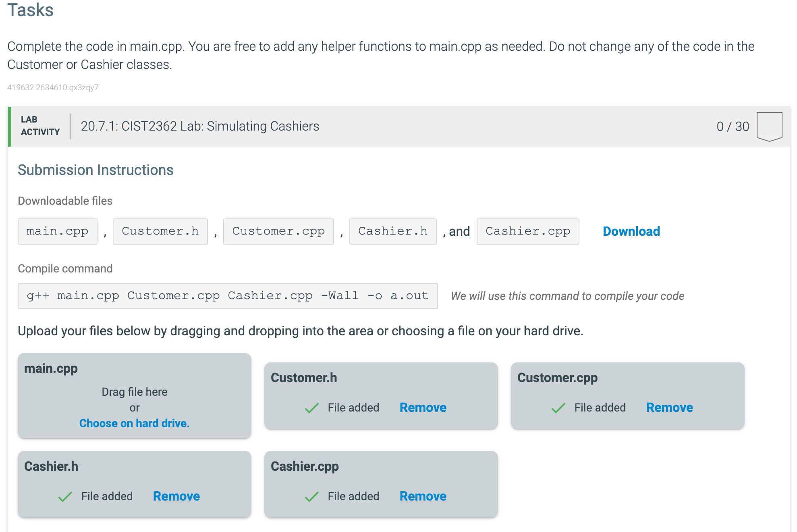Image resolution: width=797 pixels, height=532 pixels.
Task: Click the main.cpp drop zone's Drag file here text
Action: click(134, 392)
